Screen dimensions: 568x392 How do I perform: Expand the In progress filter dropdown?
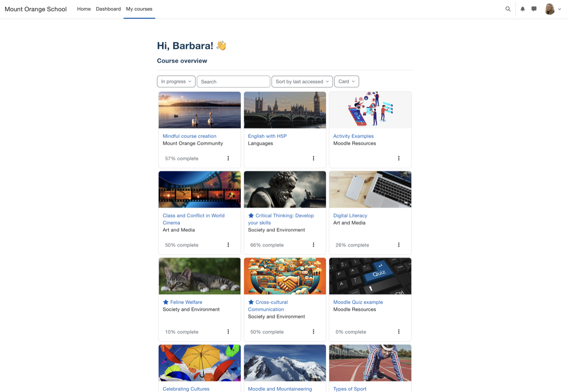176,82
